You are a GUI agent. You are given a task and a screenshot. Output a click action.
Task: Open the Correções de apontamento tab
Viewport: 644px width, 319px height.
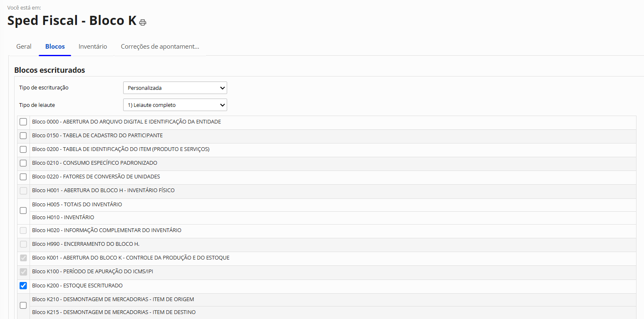160,47
